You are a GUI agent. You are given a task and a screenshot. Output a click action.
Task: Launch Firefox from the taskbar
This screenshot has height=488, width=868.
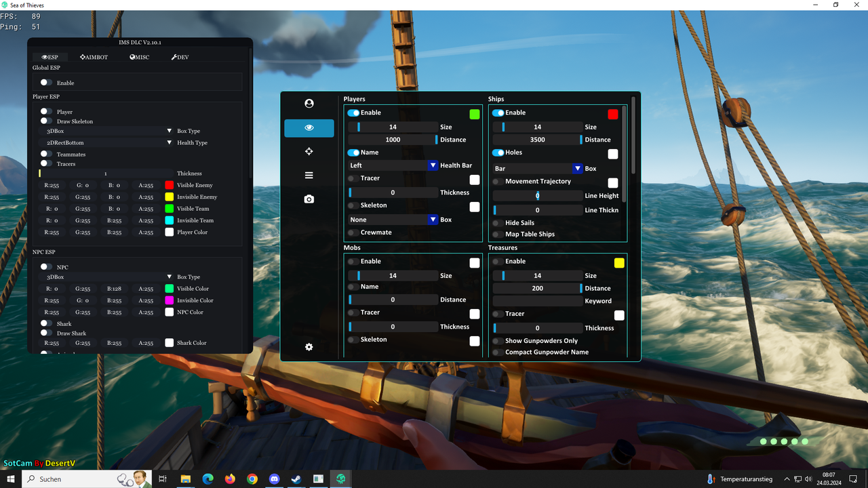tap(230, 479)
